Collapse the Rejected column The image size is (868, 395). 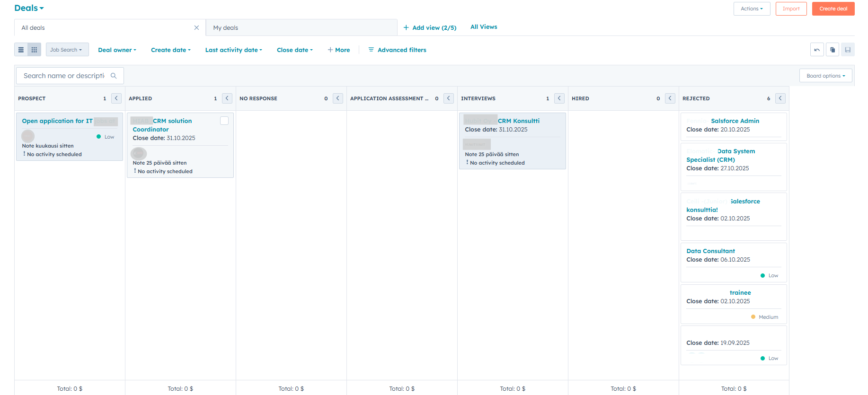click(x=780, y=98)
